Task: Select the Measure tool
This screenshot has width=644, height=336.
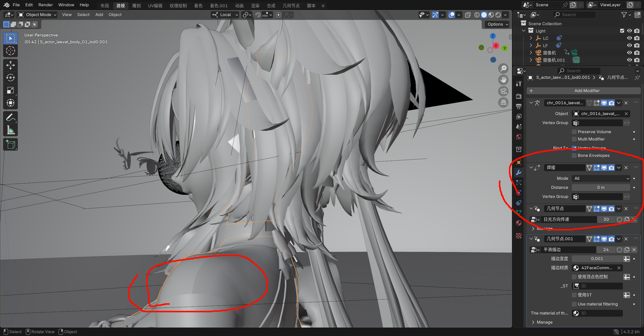Action: pos(10,130)
